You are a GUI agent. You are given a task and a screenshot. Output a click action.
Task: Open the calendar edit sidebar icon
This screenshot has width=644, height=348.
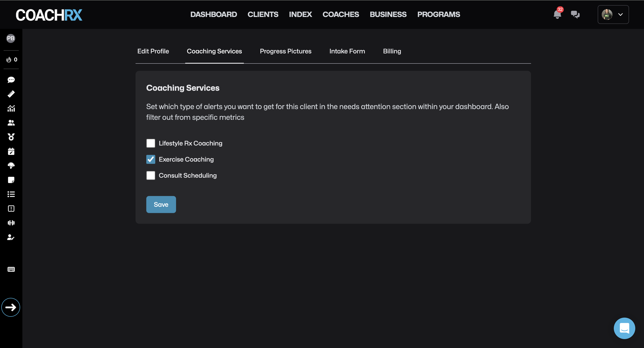coord(11,151)
